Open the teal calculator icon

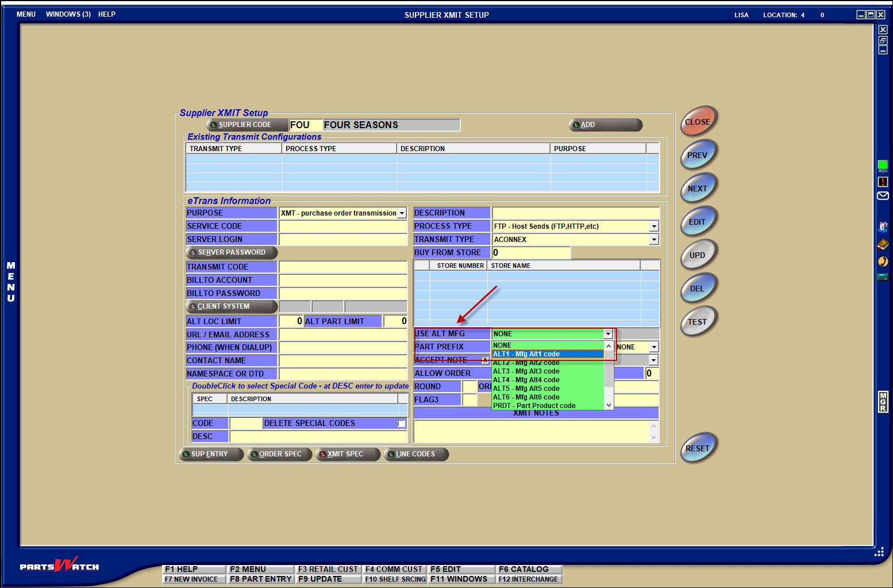883,277
